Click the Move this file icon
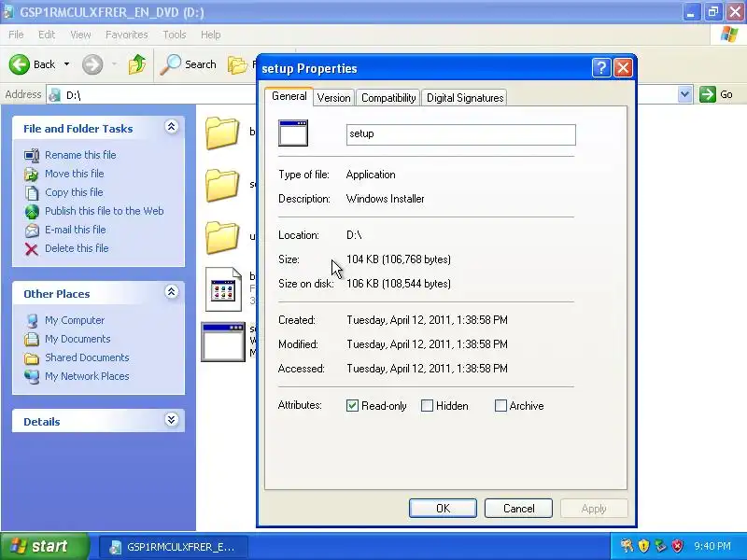This screenshot has width=747, height=560. click(32, 174)
